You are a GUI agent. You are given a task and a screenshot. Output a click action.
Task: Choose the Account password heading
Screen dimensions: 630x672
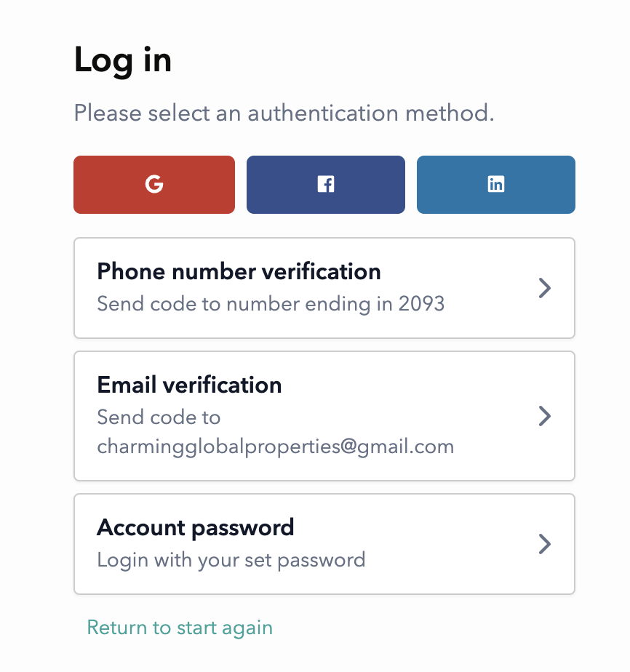point(196,527)
